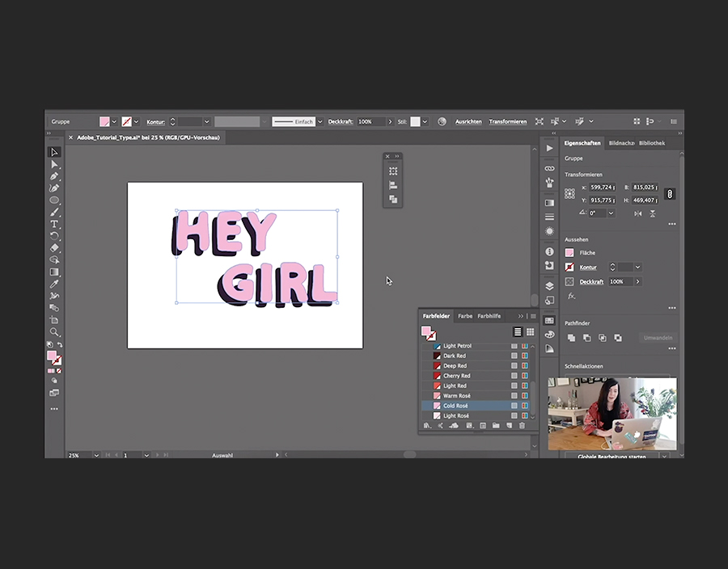This screenshot has width=728, height=569.
Task: Switch swatches to list view
Action: (518, 331)
